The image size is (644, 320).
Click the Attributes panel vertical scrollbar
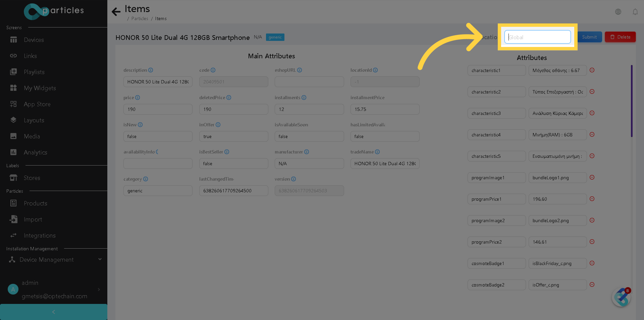point(632,101)
